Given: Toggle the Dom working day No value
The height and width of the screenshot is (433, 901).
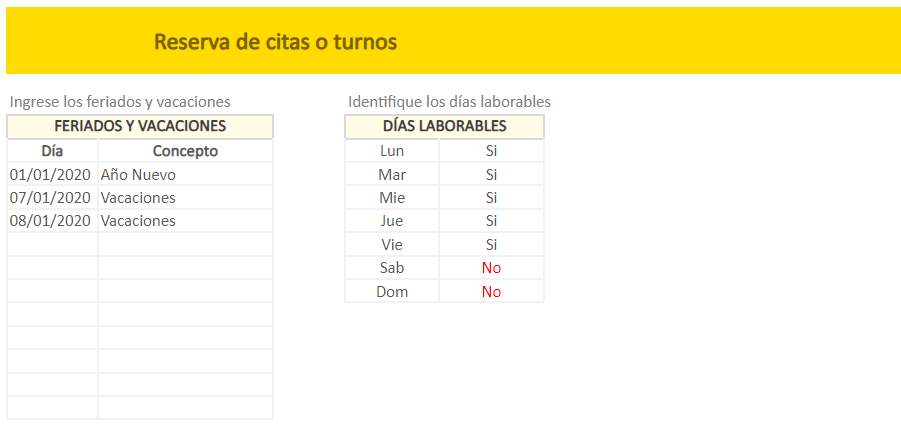Looking at the screenshot, I should click(x=491, y=291).
